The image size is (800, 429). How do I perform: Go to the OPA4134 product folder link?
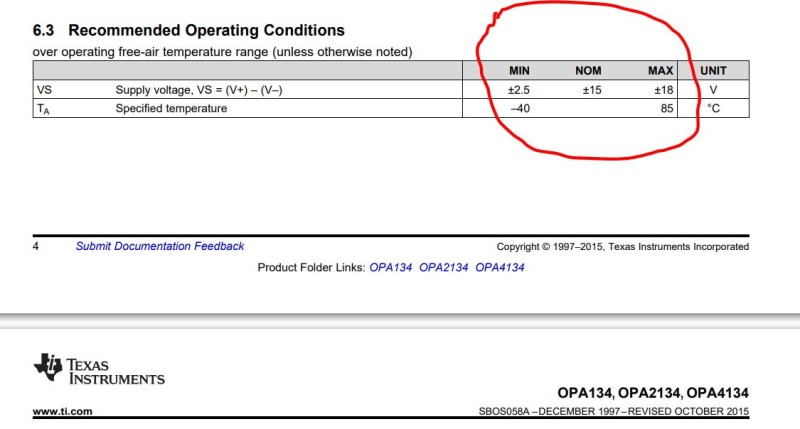499,267
